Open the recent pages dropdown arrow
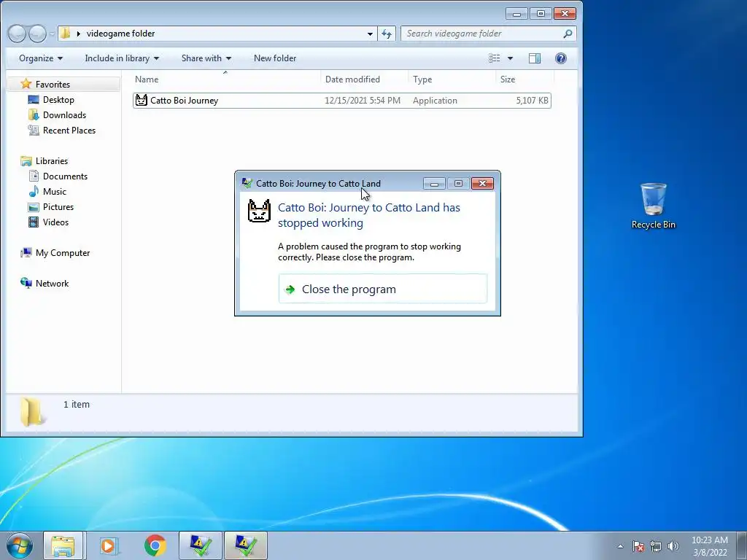 52,34
